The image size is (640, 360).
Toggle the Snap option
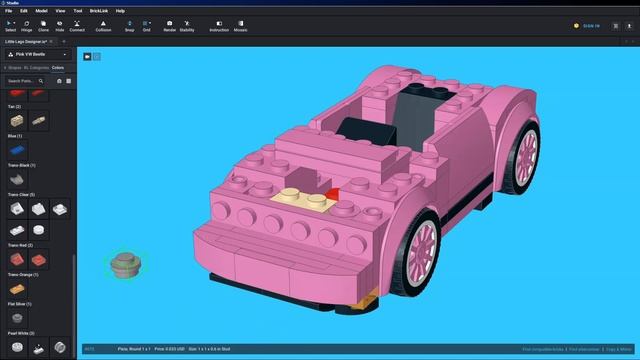(129, 26)
